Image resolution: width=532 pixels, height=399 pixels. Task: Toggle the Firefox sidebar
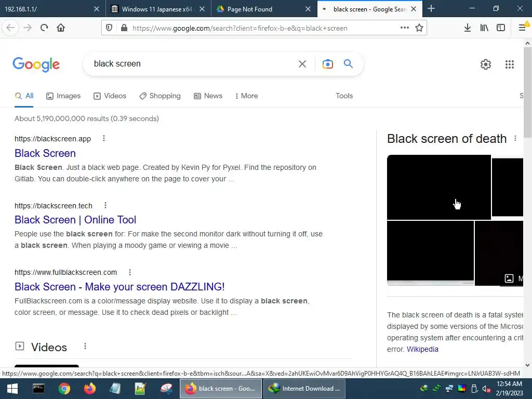tap(501, 28)
